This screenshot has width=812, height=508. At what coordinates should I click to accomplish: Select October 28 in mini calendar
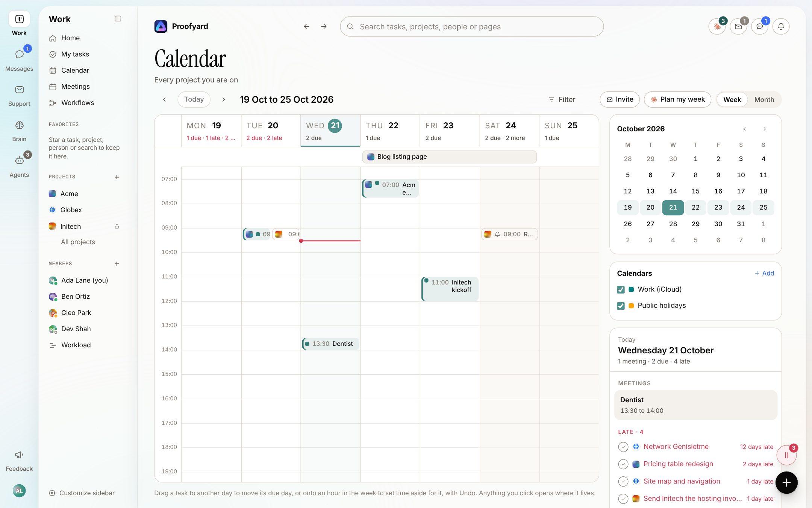tap(673, 224)
